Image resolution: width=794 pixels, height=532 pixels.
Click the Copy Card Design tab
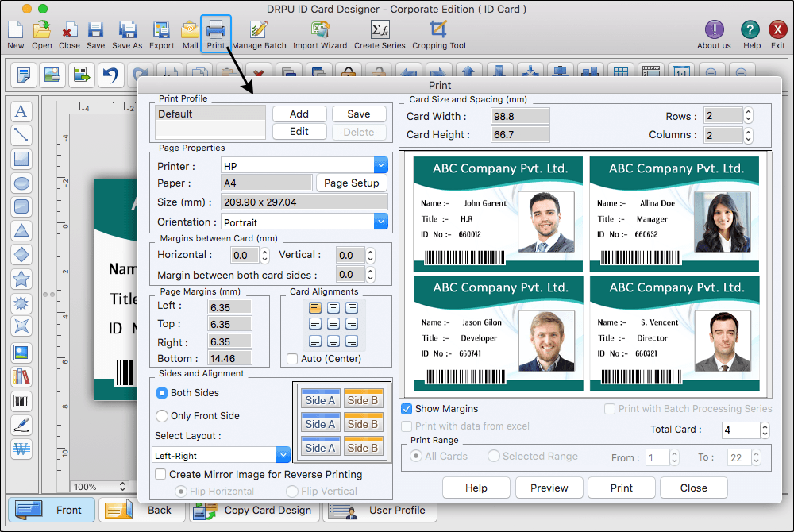(x=255, y=510)
